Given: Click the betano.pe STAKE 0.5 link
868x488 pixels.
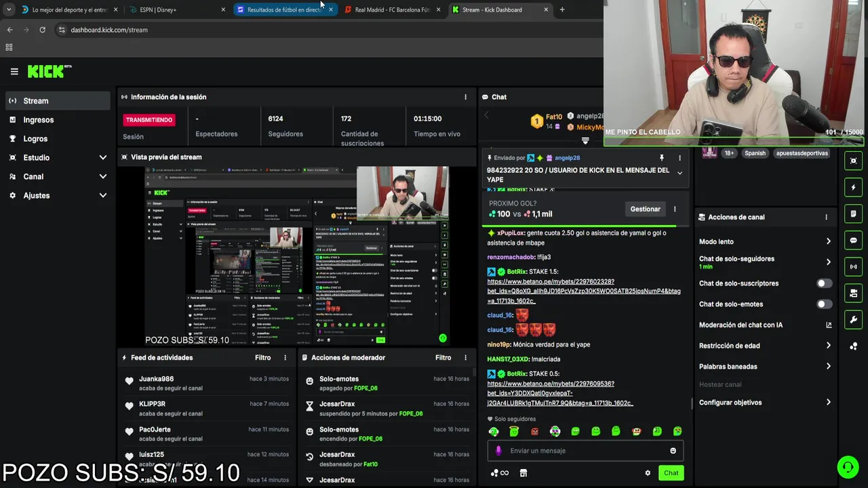Looking at the screenshot, I should (560, 393).
